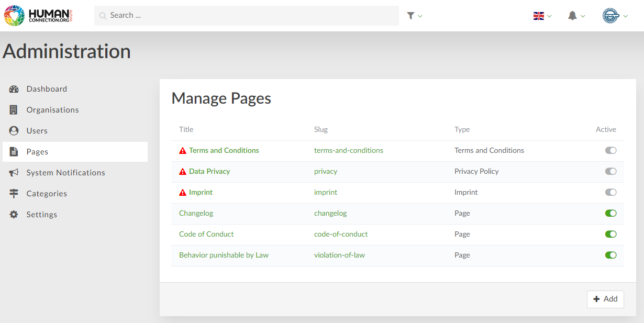
Task: Open the Imprint page link
Action: coord(201,192)
